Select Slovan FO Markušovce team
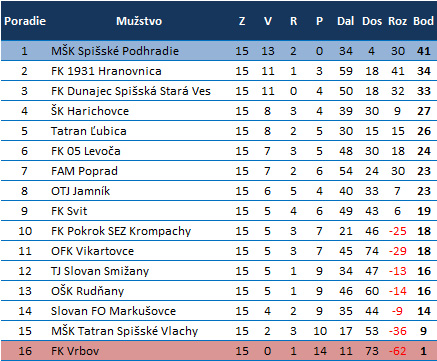Viewport: 437px width, 361px height. 113,311
